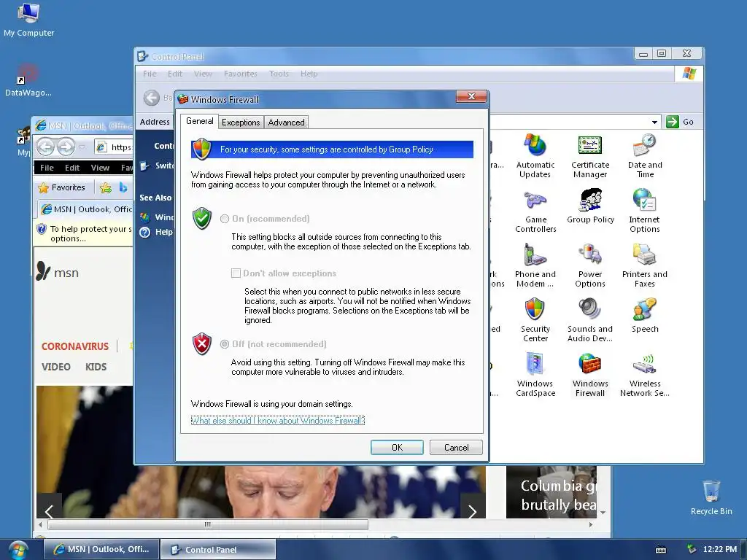Open the MSN | Outlook tab in IE
Image resolution: width=747 pixels, height=560 pixels.
point(86,209)
